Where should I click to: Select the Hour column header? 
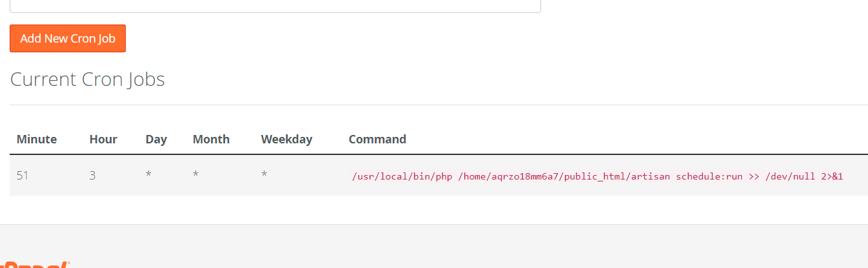point(103,139)
